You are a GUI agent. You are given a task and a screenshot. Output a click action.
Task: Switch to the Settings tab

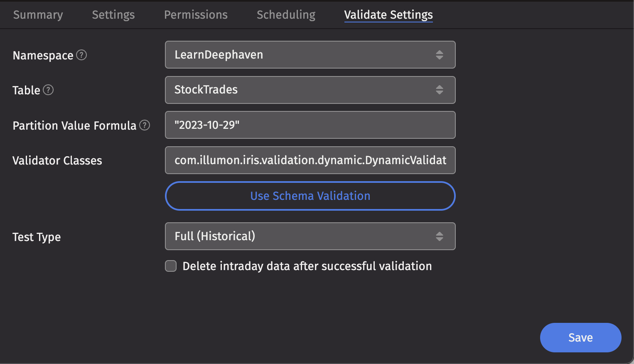(113, 15)
